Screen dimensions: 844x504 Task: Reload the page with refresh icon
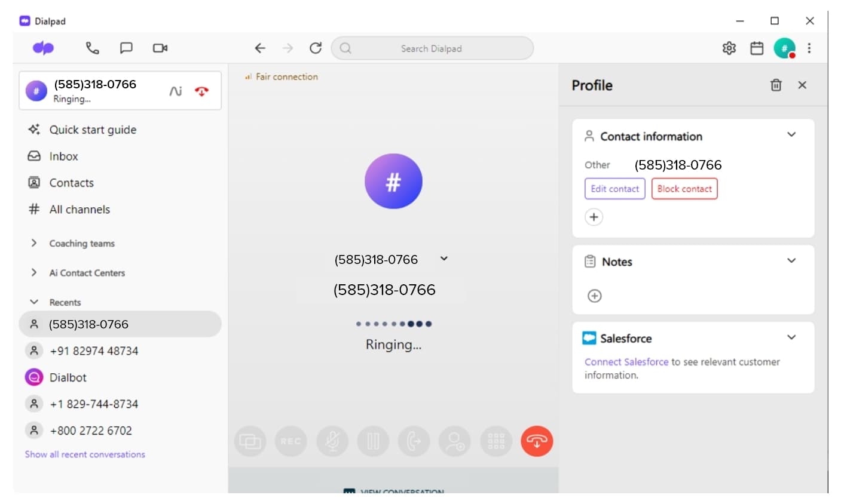pyautogui.click(x=316, y=48)
